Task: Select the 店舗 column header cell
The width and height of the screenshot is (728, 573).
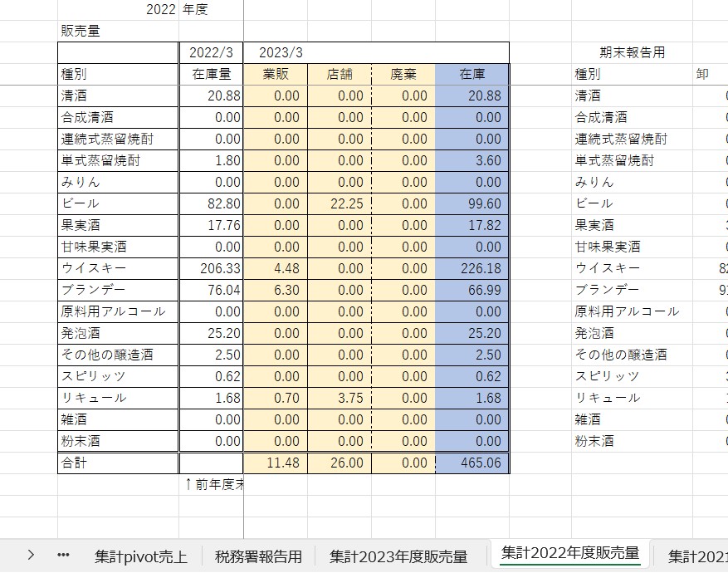Action: (339, 74)
